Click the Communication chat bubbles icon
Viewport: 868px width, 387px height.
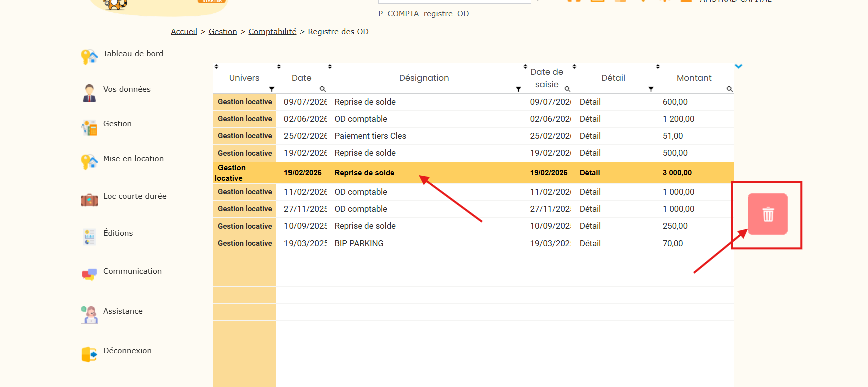tap(89, 274)
